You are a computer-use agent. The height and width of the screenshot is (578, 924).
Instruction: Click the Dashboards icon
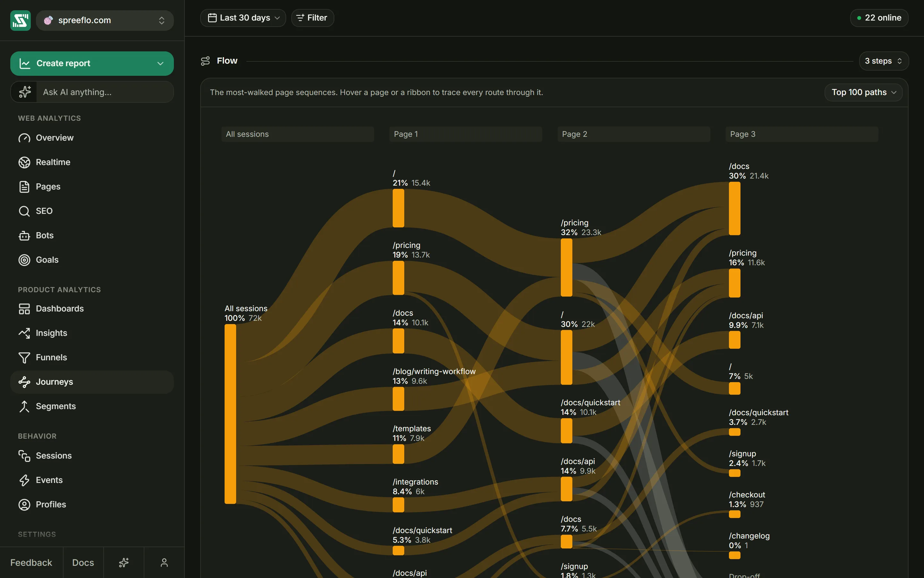pos(24,309)
